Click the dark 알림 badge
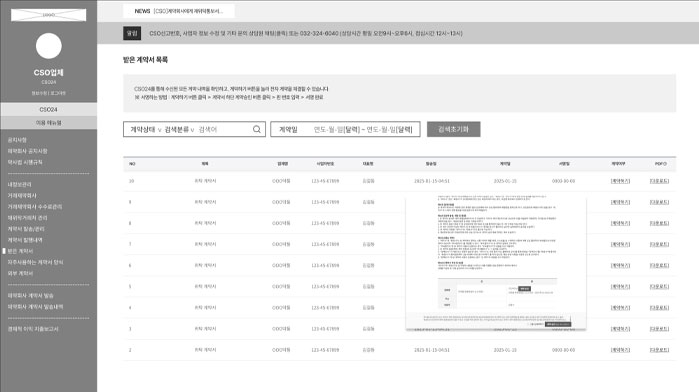This screenshot has width=699, height=392. tap(132, 33)
